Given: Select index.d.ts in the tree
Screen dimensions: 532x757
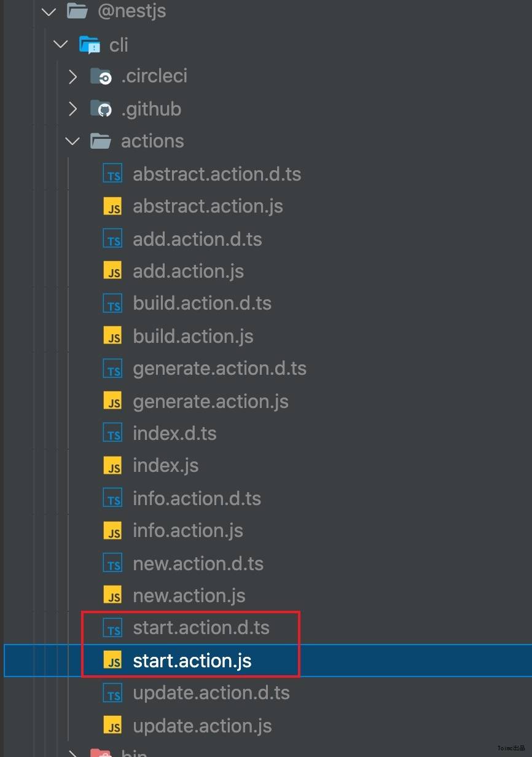Looking at the screenshot, I should coord(175,433).
